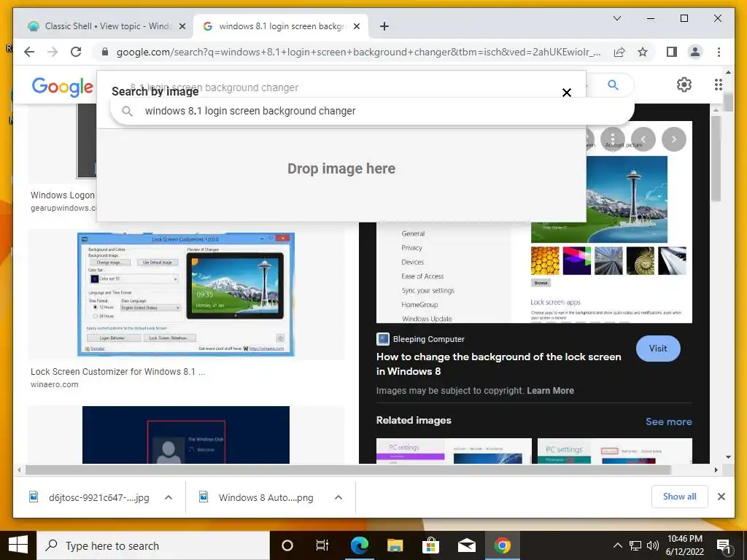Screen dimensions: 747x560
Task: Click the taskbar search box
Action: (153, 545)
